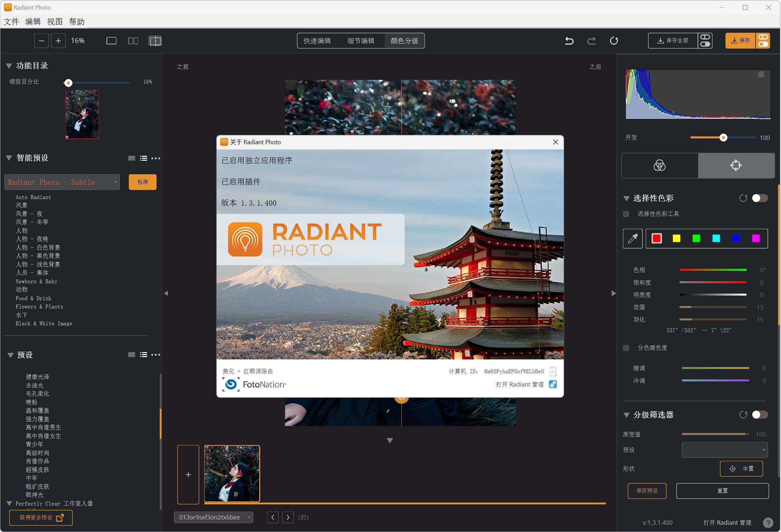Click the 保存预设 button
Viewport: 781px width, 532px height.
tap(647, 491)
